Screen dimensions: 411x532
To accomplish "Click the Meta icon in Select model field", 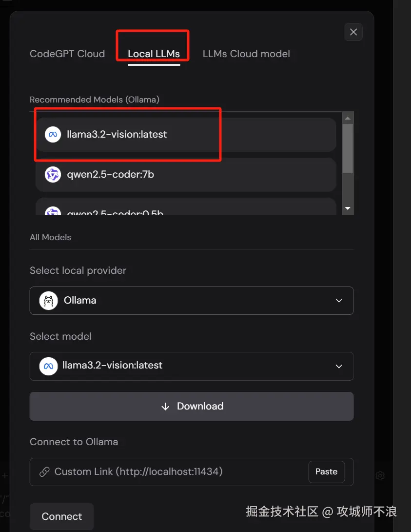I will pyautogui.click(x=48, y=366).
